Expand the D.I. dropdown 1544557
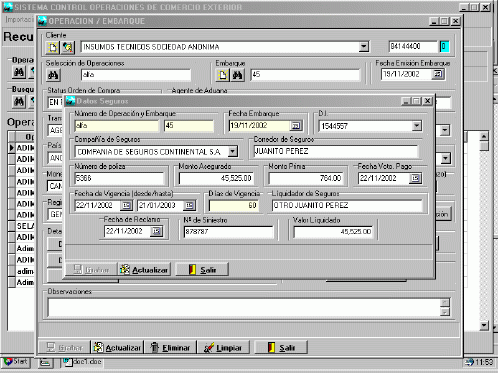Screen dimensions: 498x373 (416, 126)
